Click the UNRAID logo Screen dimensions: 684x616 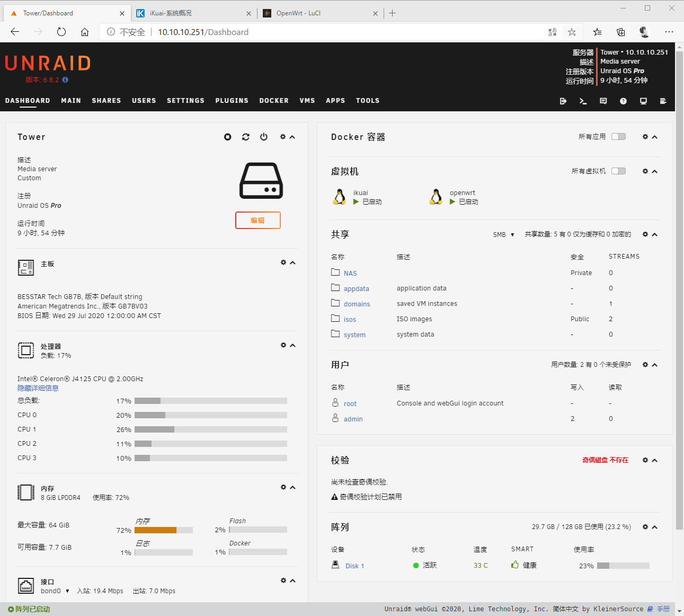coord(48,63)
